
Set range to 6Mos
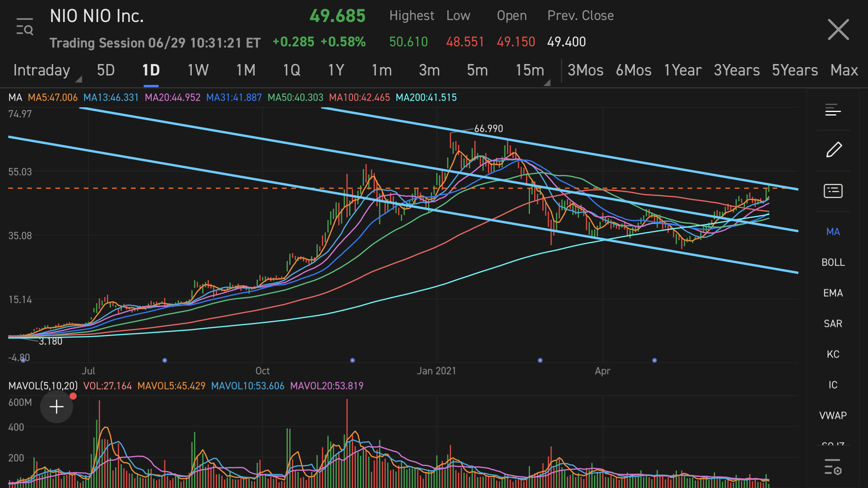[633, 70]
